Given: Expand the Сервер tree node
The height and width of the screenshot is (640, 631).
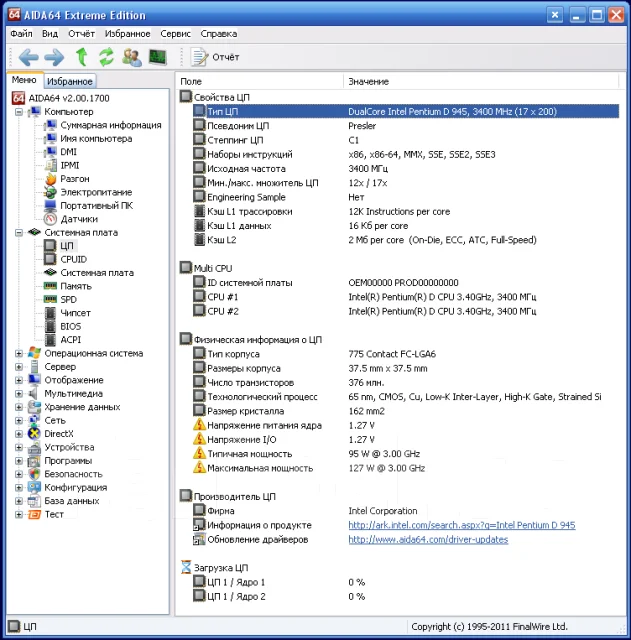Looking at the screenshot, I should (x=19, y=367).
